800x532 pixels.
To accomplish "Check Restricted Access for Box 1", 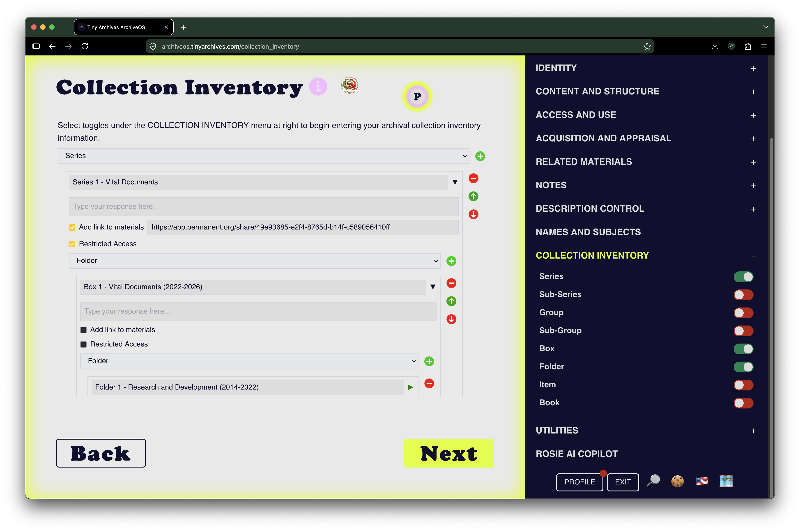I will click(83, 344).
